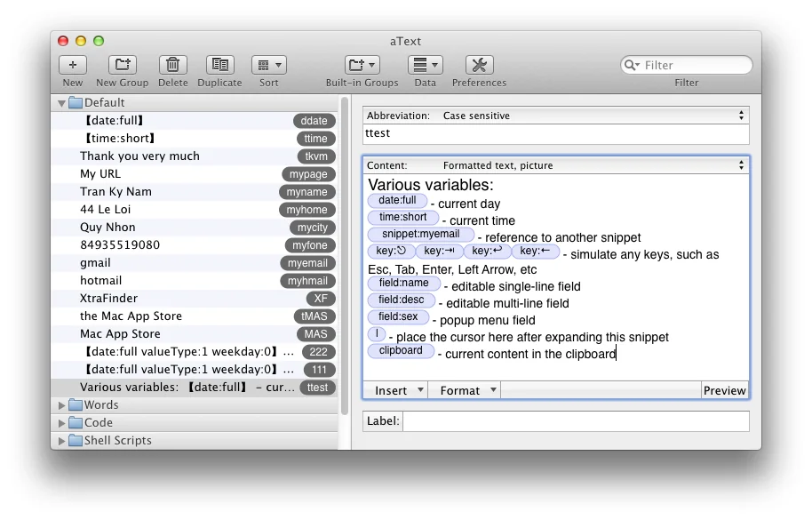This screenshot has height=520, width=812.
Task: Expand the Code group in the sidebar
Action: pos(61,422)
